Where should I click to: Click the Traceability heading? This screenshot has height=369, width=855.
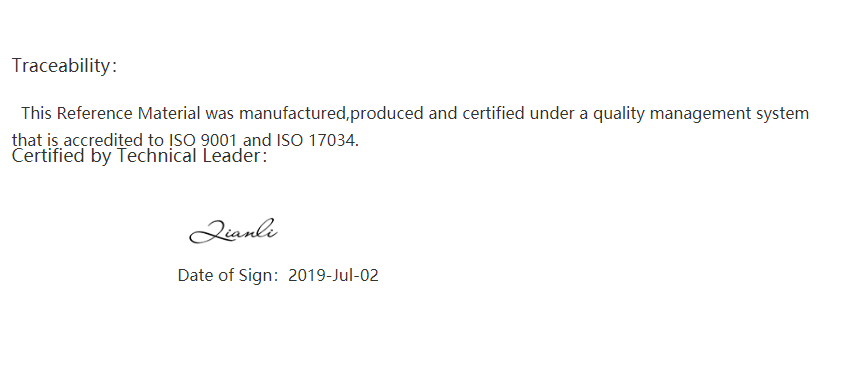(x=64, y=65)
